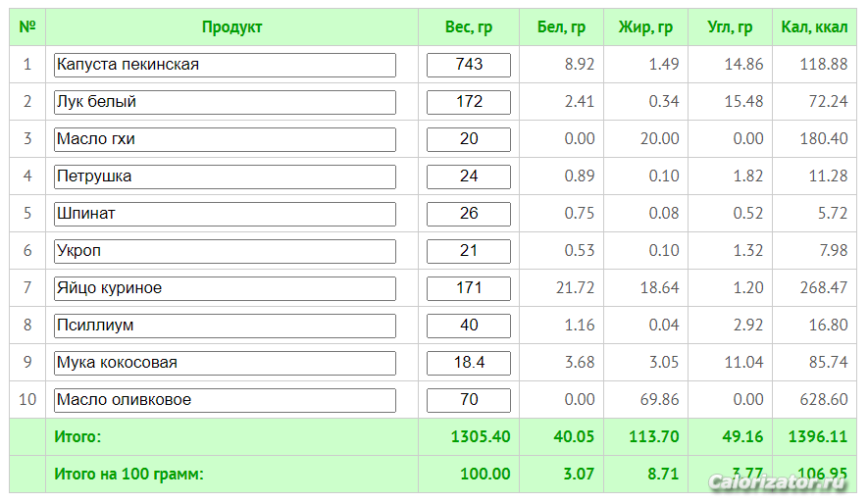Click the Кал, ккал column header
This screenshot has height=503, width=868.
click(x=814, y=27)
